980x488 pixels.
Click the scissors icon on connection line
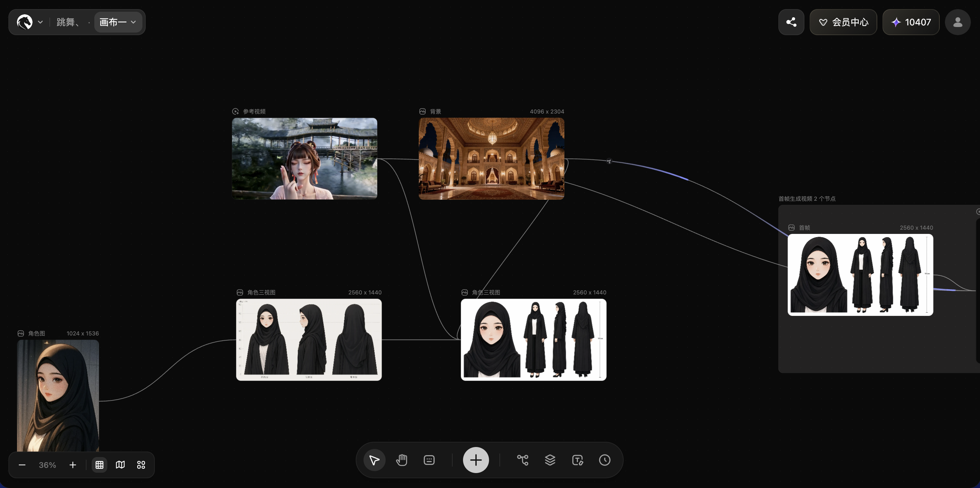click(609, 161)
